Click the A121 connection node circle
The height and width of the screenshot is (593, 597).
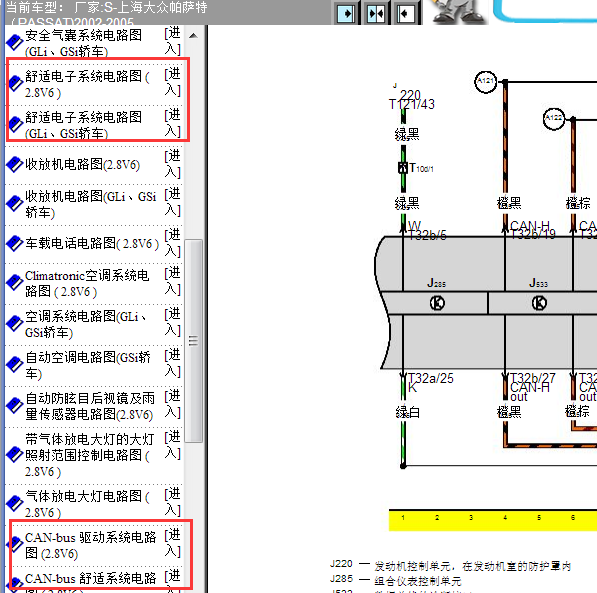point(485,81)
